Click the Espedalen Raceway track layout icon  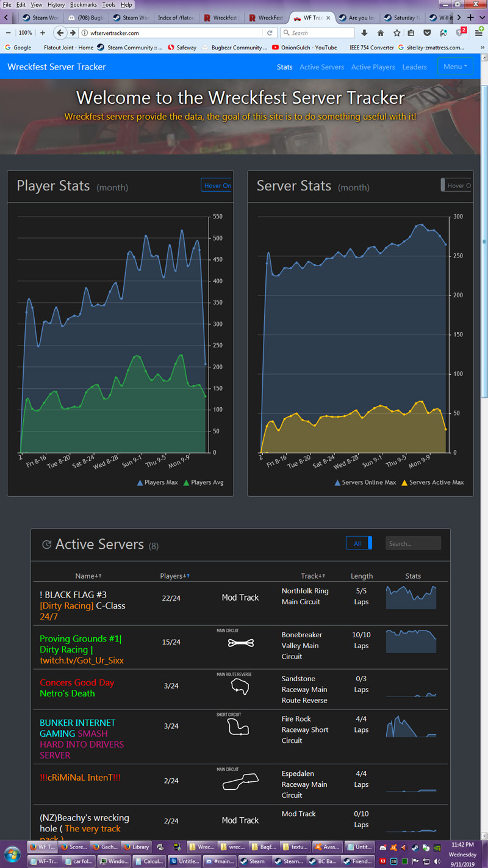click(x=240, y=783)
